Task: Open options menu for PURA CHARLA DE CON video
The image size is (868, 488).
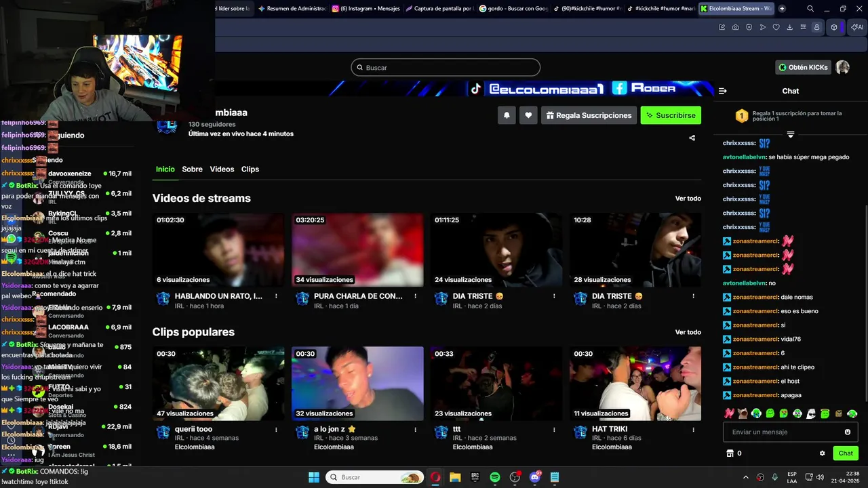Action: click(x=415, y=296)
